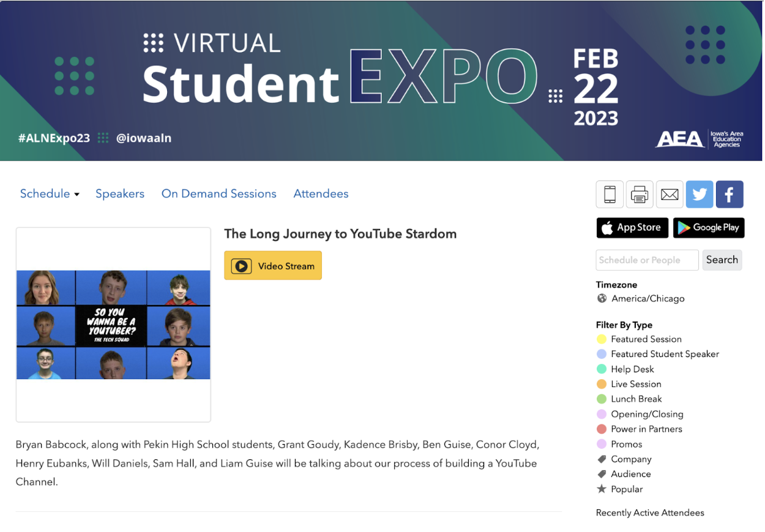765x532 pixels.
Task: Click the session title The Long Journey to YouTube Stardom
Action: click(x=340, y=234)
